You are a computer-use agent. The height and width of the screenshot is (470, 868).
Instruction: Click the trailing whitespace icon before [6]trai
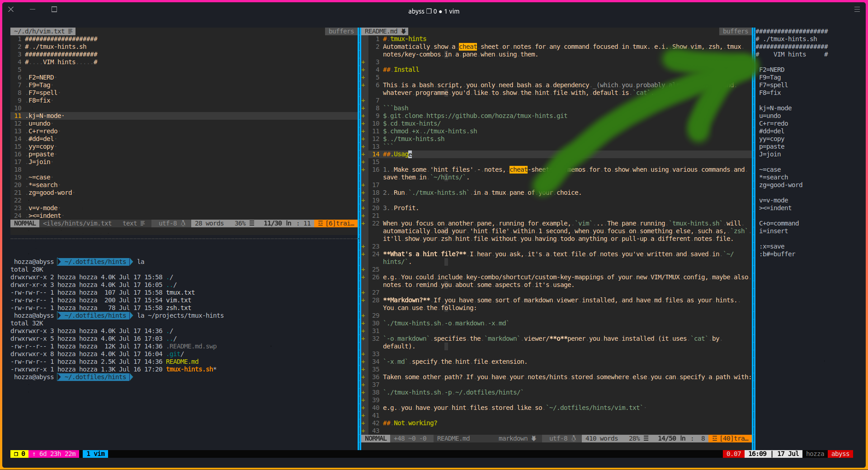pos(321,223)
